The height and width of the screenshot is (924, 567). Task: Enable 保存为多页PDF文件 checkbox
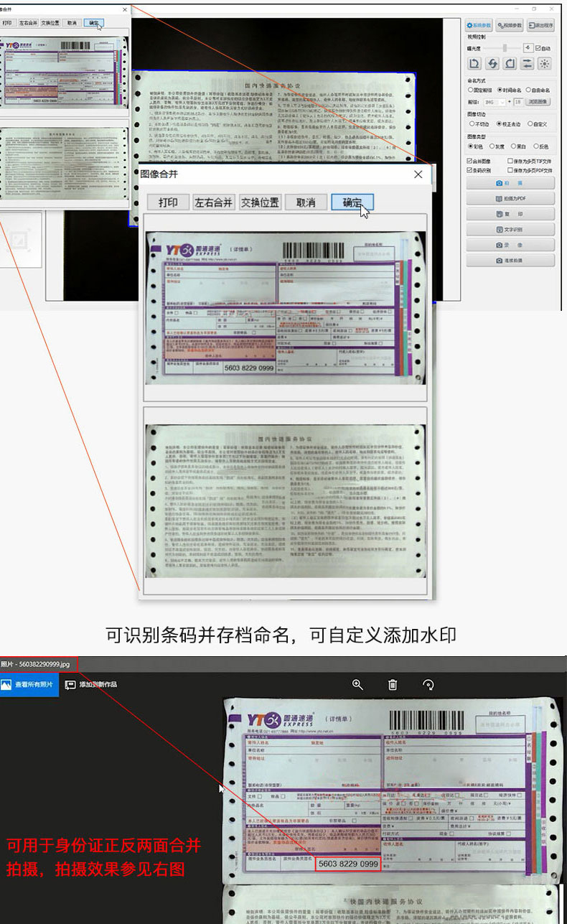tap(530, 170)
